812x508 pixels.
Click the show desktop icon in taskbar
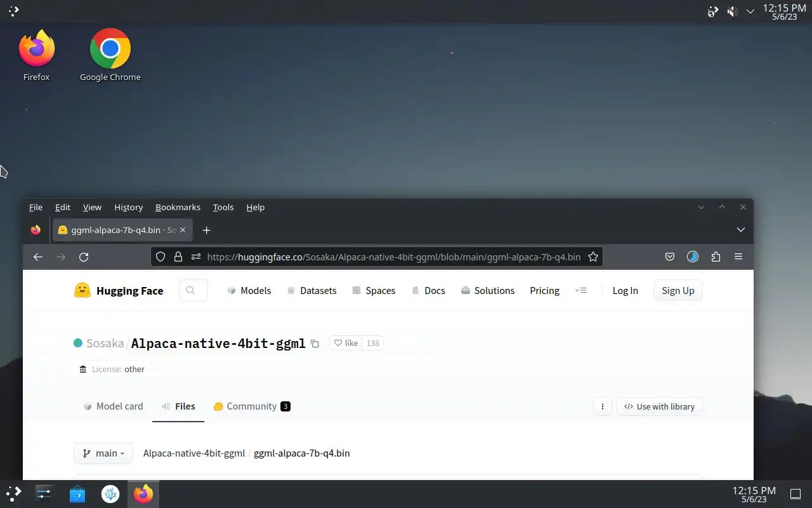(x=795, y=494)
